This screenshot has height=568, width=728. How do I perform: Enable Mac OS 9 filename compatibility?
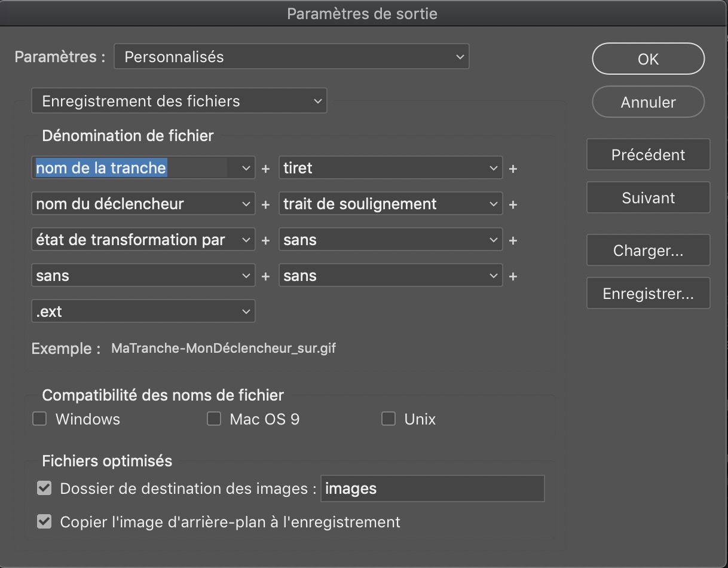[x=213, y=419]
